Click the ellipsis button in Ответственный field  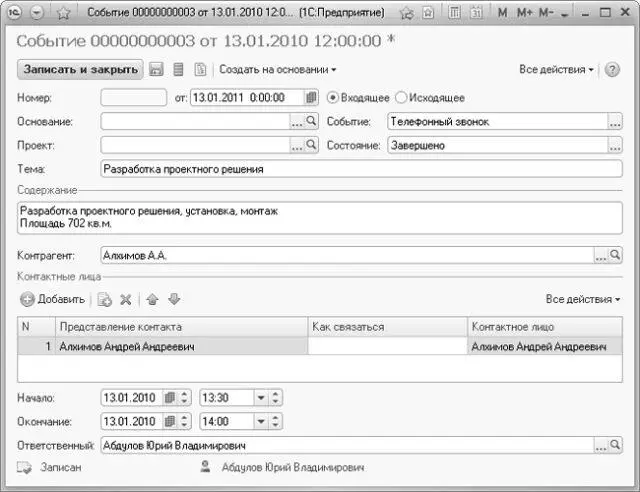[600, 445]
